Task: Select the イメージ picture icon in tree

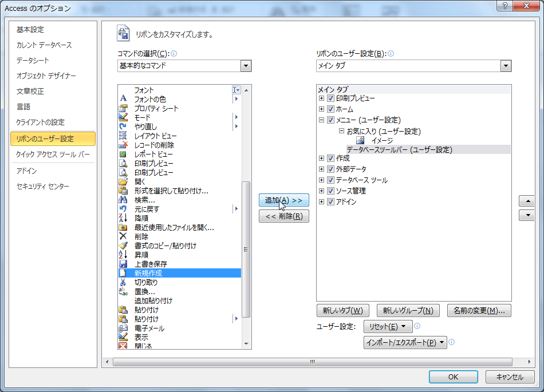Action: (360, 140)
